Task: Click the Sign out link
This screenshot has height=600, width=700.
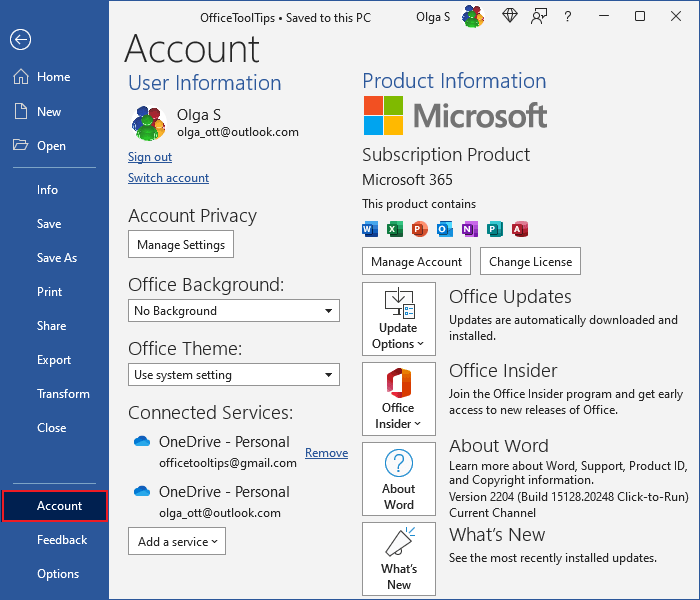Action: [150, 157]
